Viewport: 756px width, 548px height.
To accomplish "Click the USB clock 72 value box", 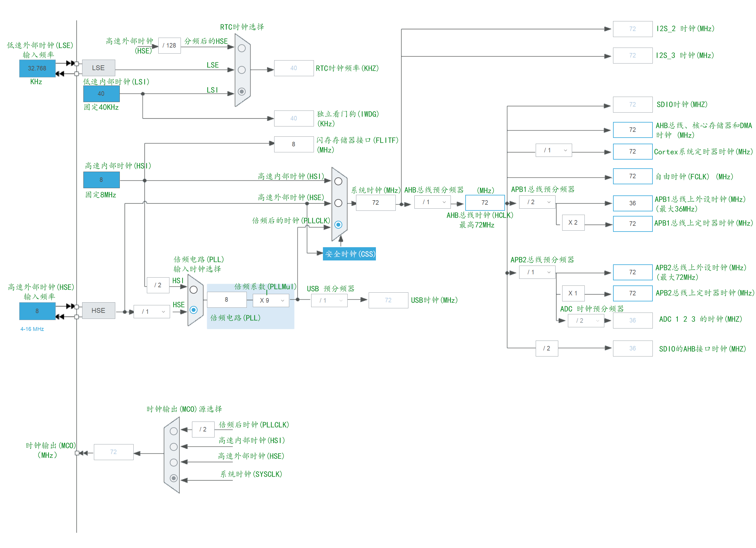I will 389,300.
